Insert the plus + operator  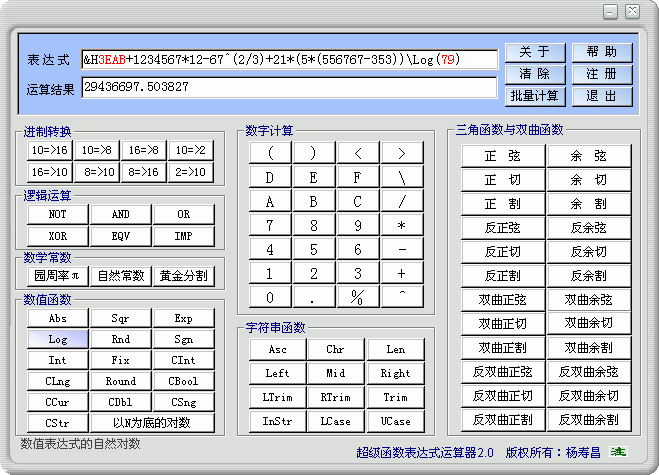pos(402,273)
